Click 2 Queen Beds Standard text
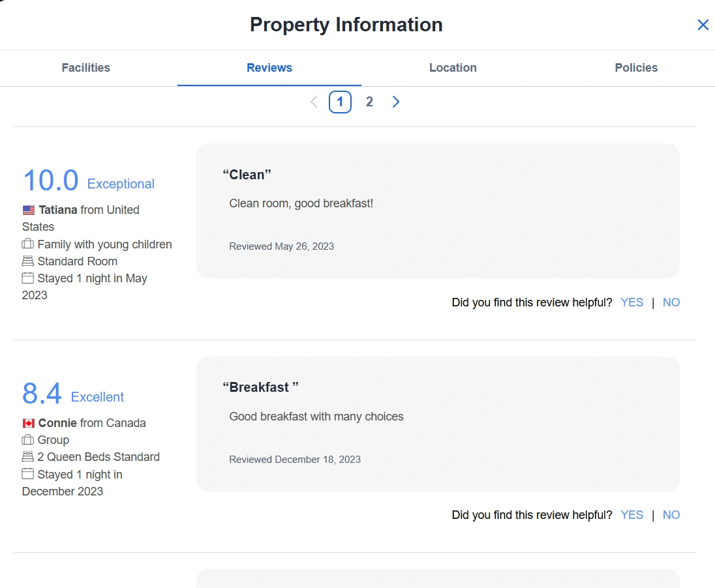715x588 pixels. pos(99,457)
